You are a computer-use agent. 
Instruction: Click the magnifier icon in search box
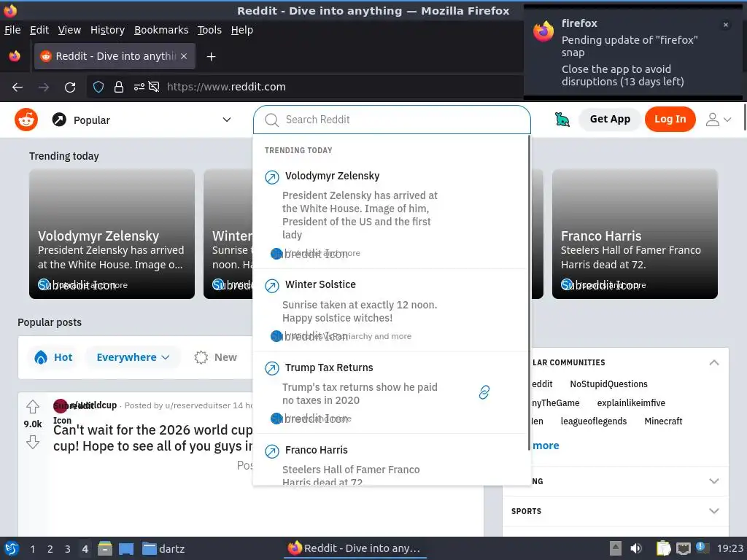[271, 120]
